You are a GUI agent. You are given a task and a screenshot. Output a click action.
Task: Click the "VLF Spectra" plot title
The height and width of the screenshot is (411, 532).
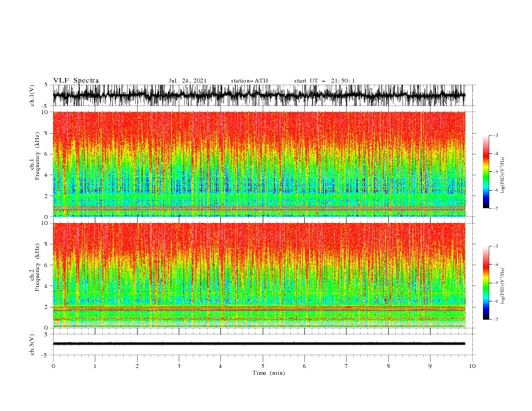pos(76,81)
